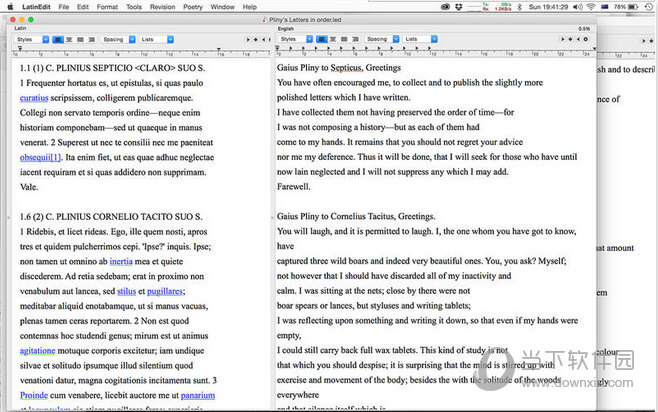
Task: Open the Window menu
Action: (222, 7)
